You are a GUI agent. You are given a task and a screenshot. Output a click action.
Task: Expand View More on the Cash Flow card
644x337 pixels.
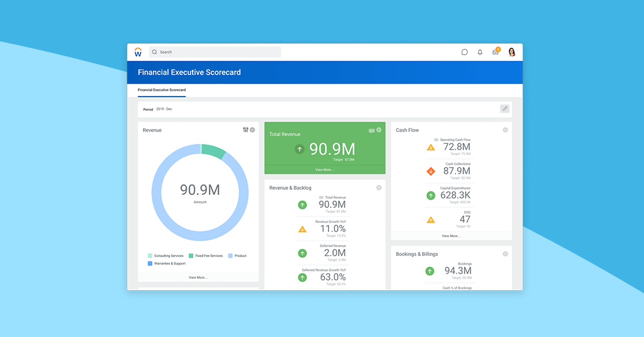coord(451,236)
